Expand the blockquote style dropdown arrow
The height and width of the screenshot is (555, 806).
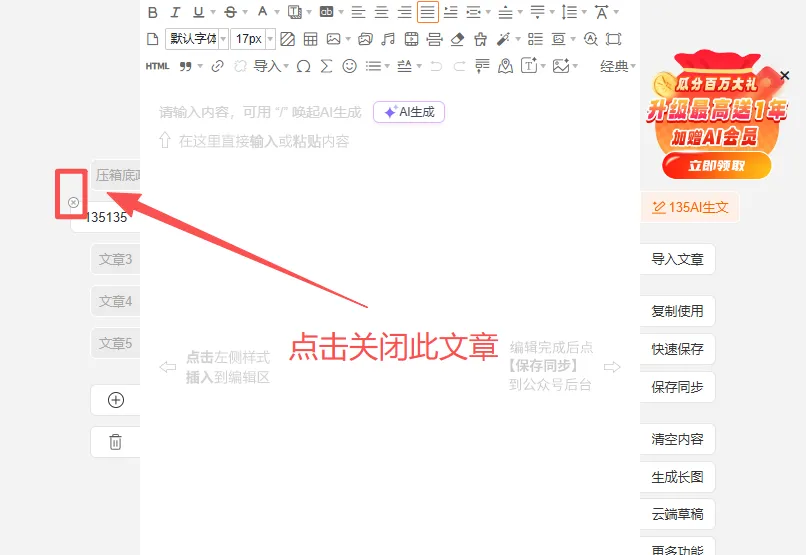(x=200, y=66)
